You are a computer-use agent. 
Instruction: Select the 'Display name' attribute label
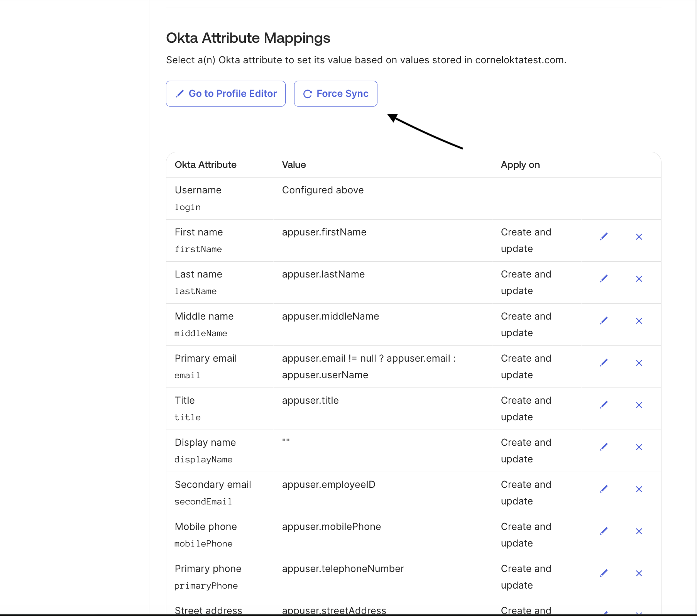(205, 442)
